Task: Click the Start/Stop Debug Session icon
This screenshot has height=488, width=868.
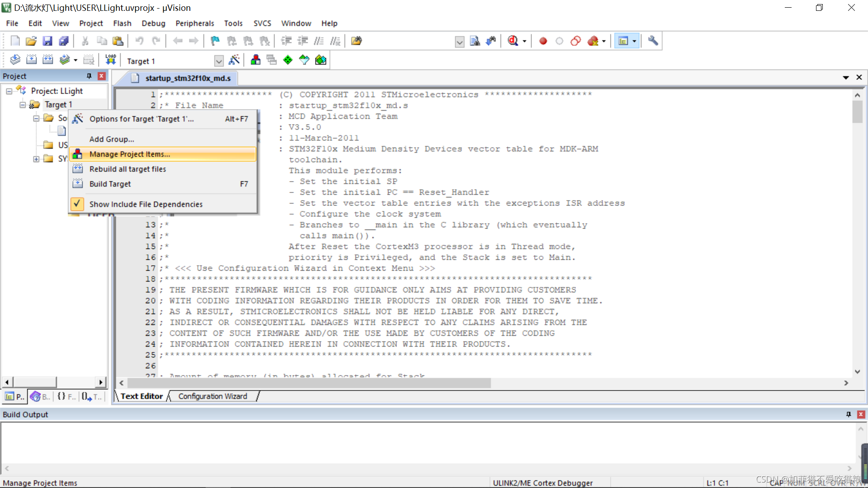Action: coord(513,41)
